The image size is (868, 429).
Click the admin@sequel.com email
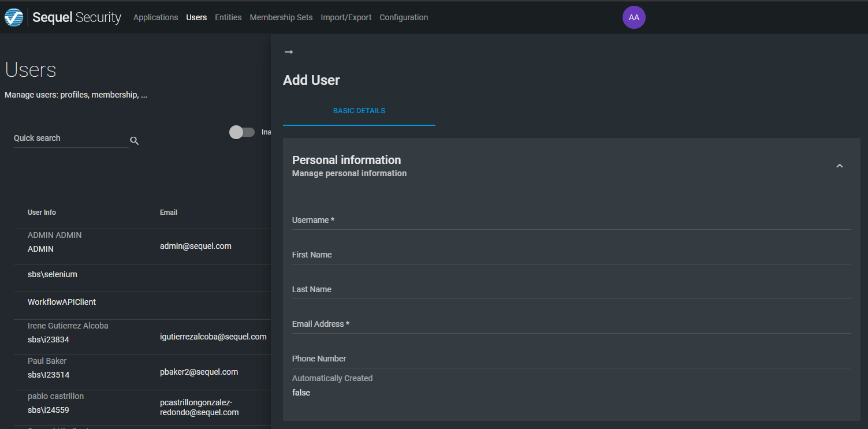[x=196, y=246]
